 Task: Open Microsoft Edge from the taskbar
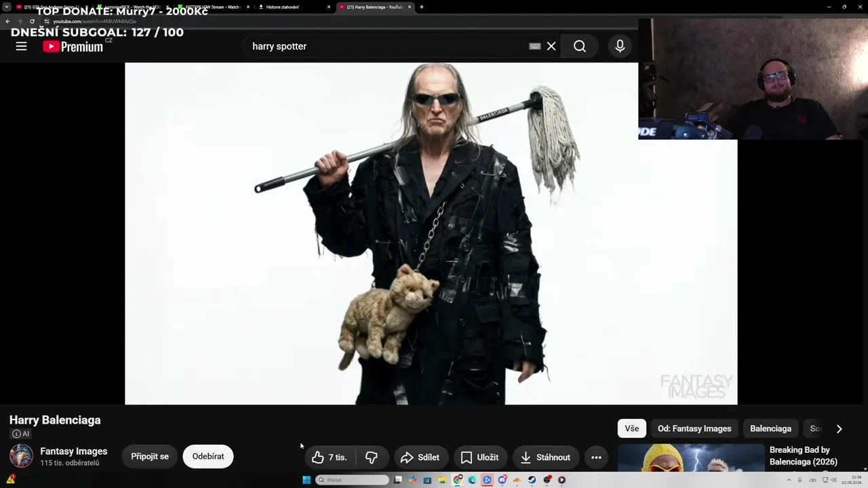[x=473, y=480]
